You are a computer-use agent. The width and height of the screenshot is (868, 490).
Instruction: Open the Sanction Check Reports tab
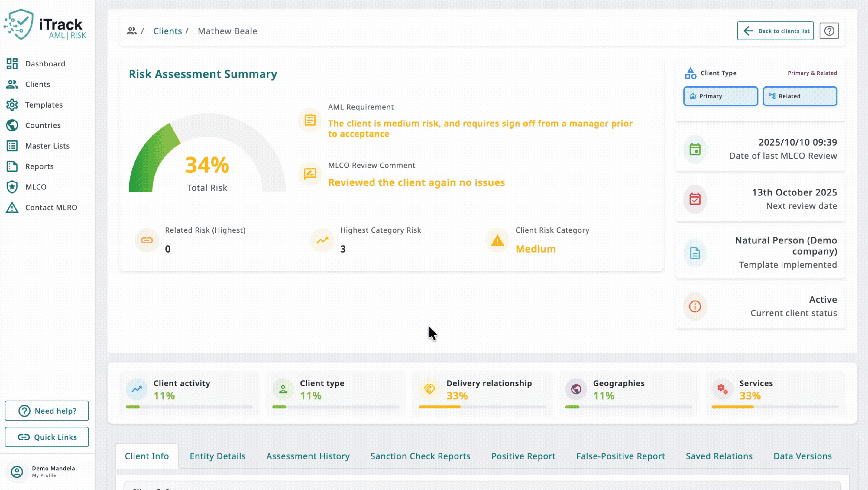(420, 456)
